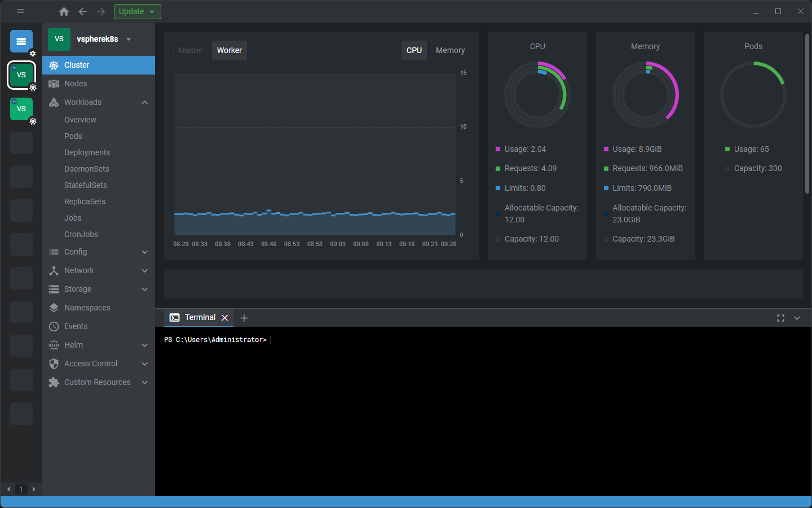Click the magenta Usage legend swatch under CPU
812x508 pixels.
coord(498,149)
